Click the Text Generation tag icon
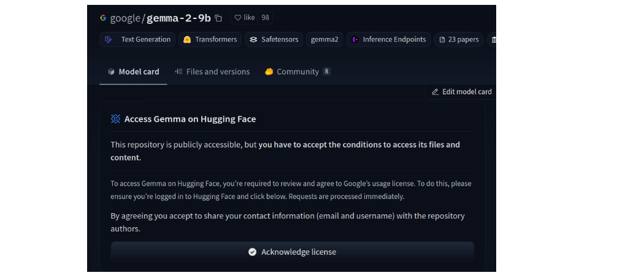 click(x=109, y=39)
